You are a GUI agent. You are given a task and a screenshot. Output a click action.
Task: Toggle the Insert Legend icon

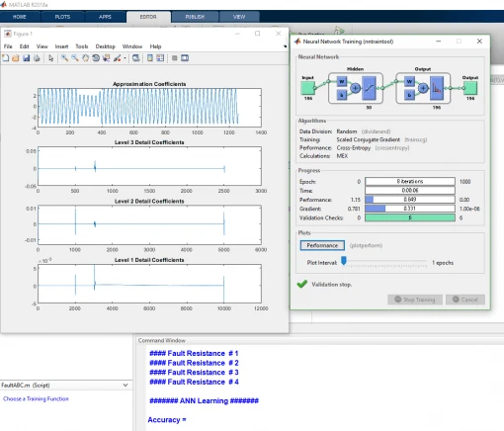(x=160, y=58)
